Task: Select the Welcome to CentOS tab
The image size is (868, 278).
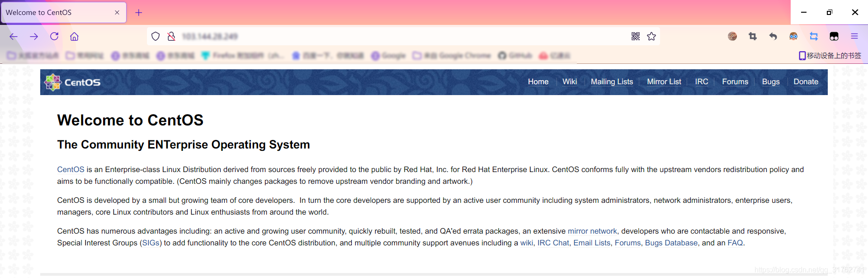Action: click(64, 13)
